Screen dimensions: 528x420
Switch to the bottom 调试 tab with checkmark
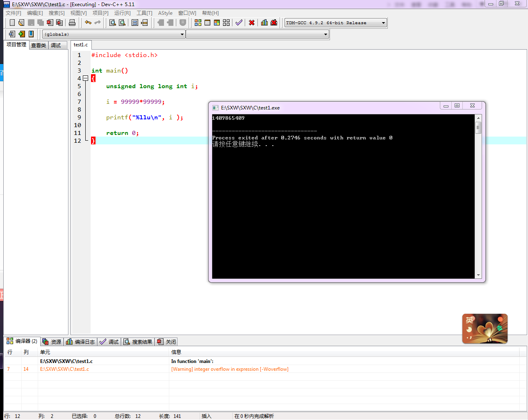point(109,342)
